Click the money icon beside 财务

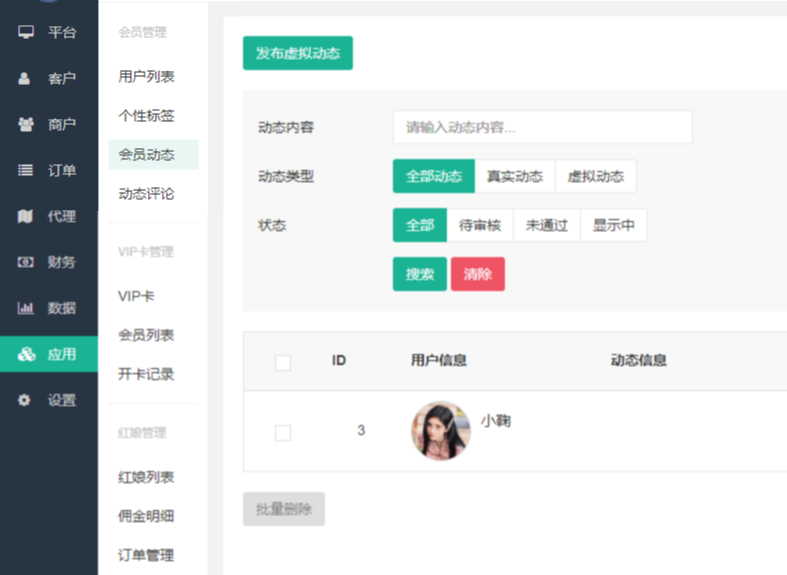coord(26,262)
